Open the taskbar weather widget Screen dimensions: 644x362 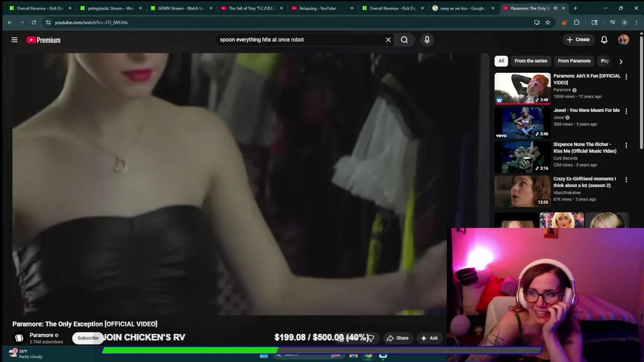26,354
